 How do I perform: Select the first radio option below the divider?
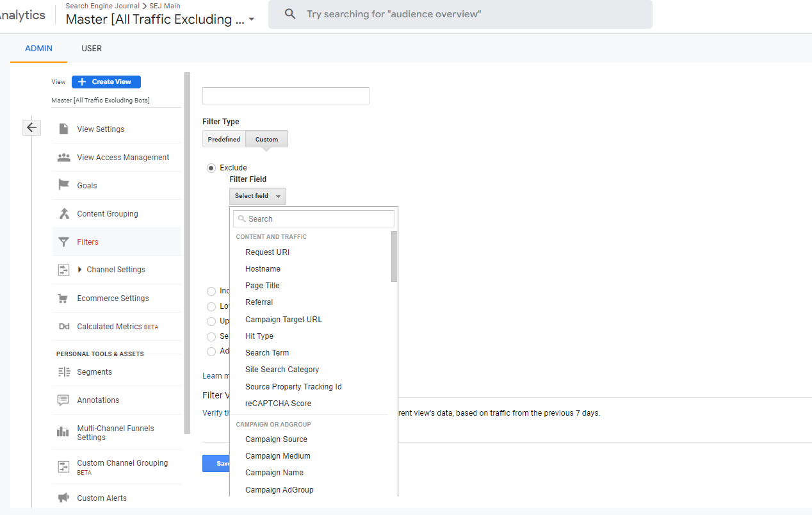pos(211,291)
